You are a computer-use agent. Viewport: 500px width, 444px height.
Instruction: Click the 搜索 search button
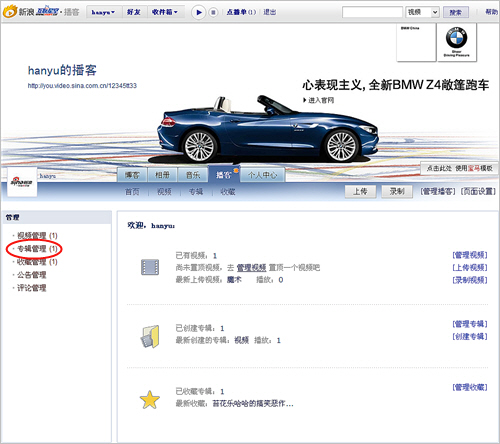[x=456, y=12]
